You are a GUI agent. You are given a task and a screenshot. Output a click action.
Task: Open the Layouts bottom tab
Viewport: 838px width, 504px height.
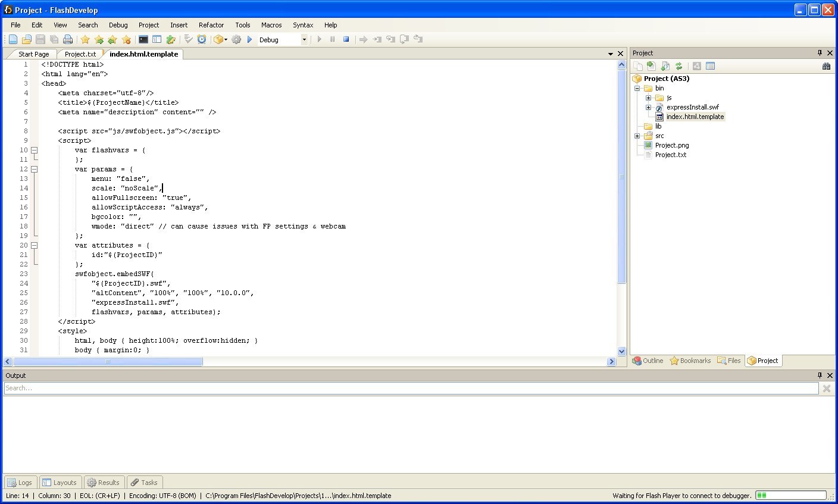(x=60, y=483)
